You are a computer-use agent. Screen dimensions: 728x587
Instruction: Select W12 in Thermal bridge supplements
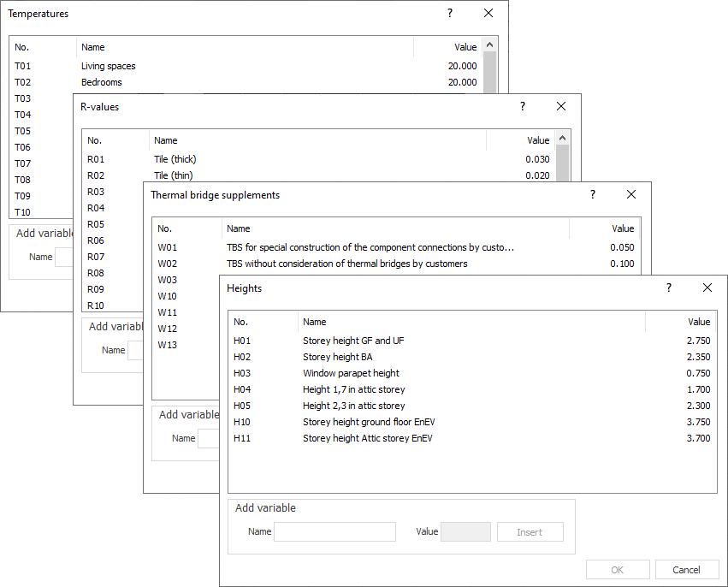pos(167,329)
